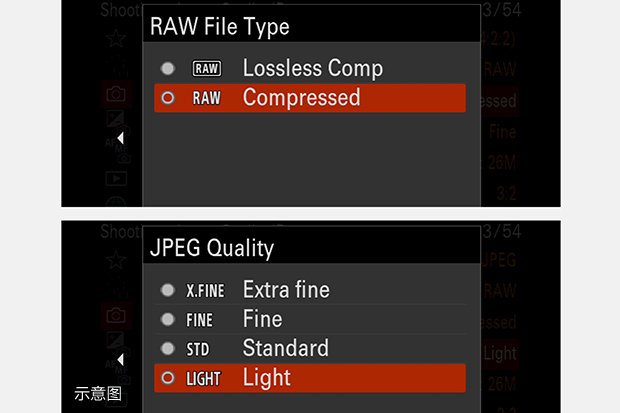
Task: Choose the Light option label
Action: pyautogui.click(x=267, y=378)
